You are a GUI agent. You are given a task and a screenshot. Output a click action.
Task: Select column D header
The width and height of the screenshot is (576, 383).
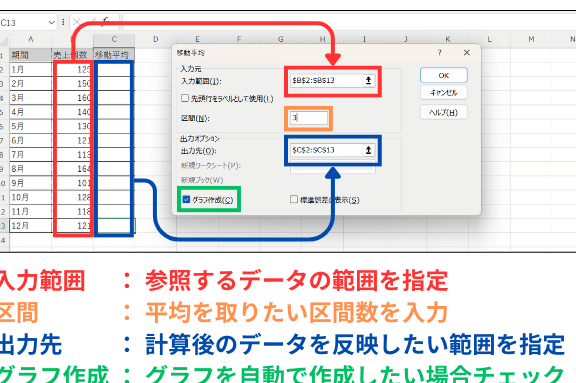tap(156, 39)
